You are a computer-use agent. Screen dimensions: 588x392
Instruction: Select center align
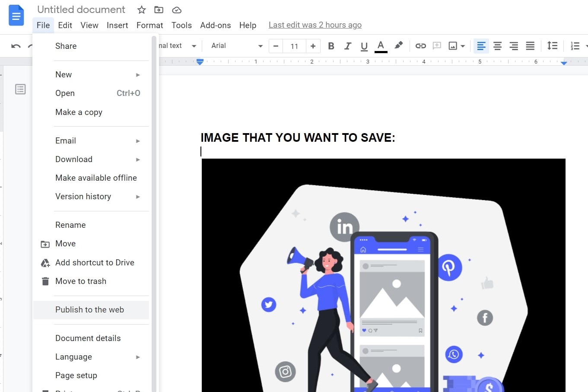pos(497,46)
